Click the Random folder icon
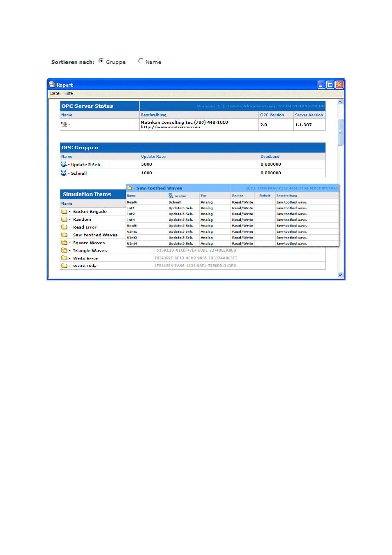 point(64,219)
